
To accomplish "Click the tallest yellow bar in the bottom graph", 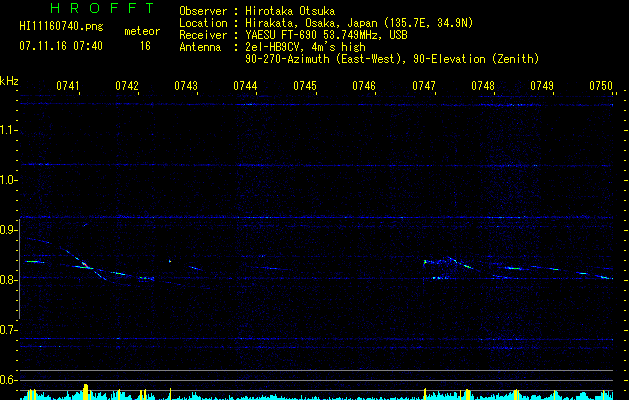I will click(x=85, y=392).
